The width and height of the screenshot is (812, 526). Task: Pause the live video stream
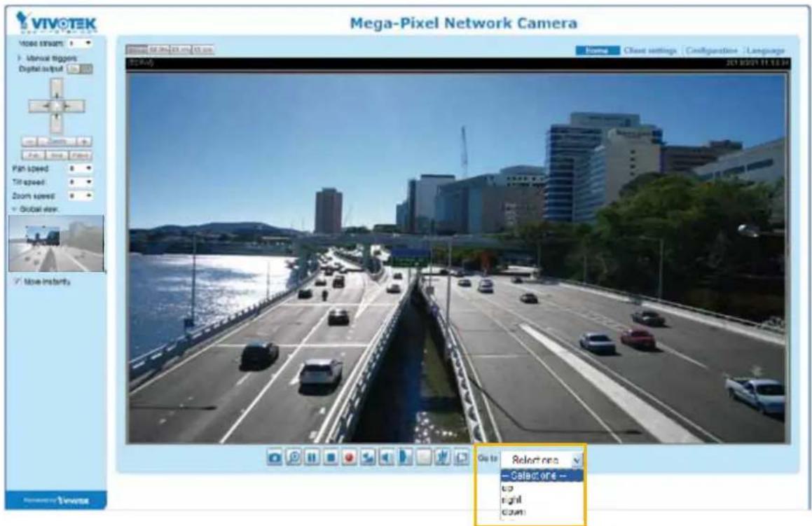[312, 457]
